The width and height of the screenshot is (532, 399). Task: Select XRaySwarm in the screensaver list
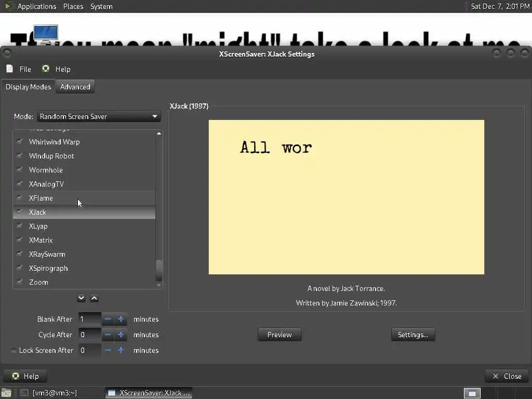[x=84, y=254]
